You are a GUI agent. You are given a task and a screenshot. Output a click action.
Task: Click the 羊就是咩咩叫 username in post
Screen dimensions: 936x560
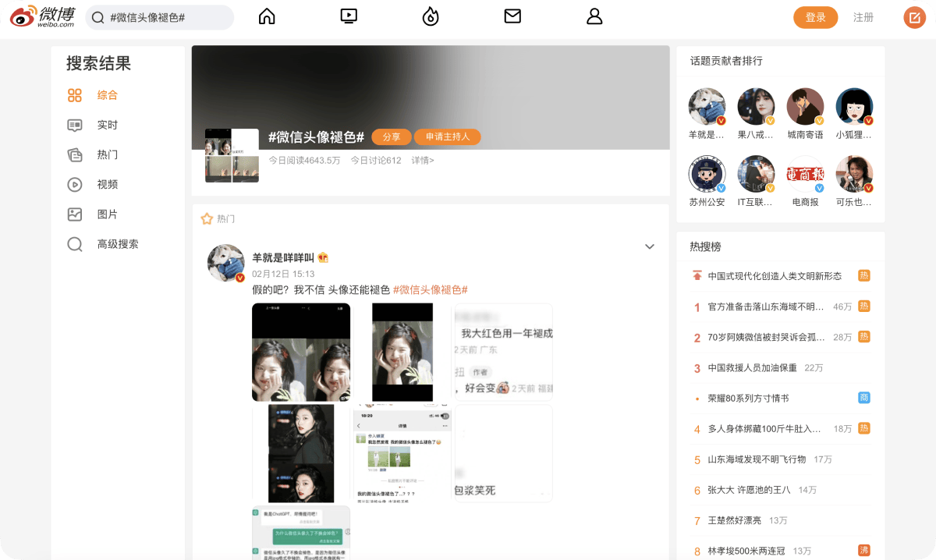(x=283, y=257)
